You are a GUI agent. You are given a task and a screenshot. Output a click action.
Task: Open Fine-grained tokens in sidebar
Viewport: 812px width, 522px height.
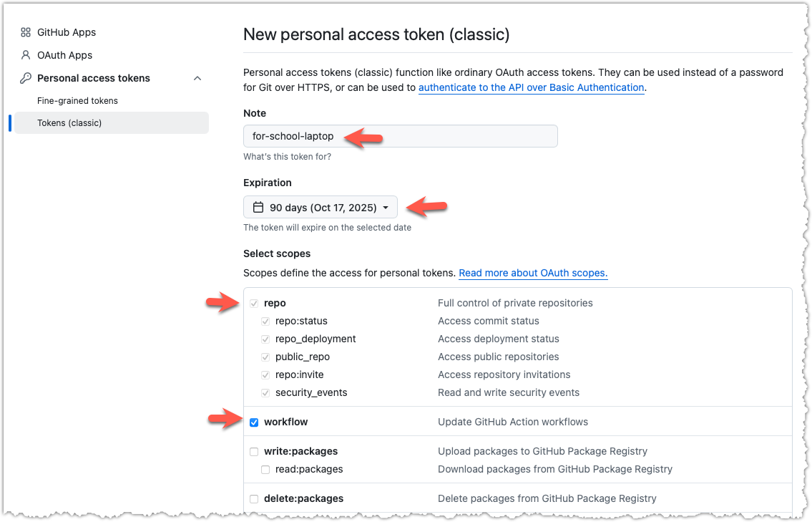(x=77, y=100)
